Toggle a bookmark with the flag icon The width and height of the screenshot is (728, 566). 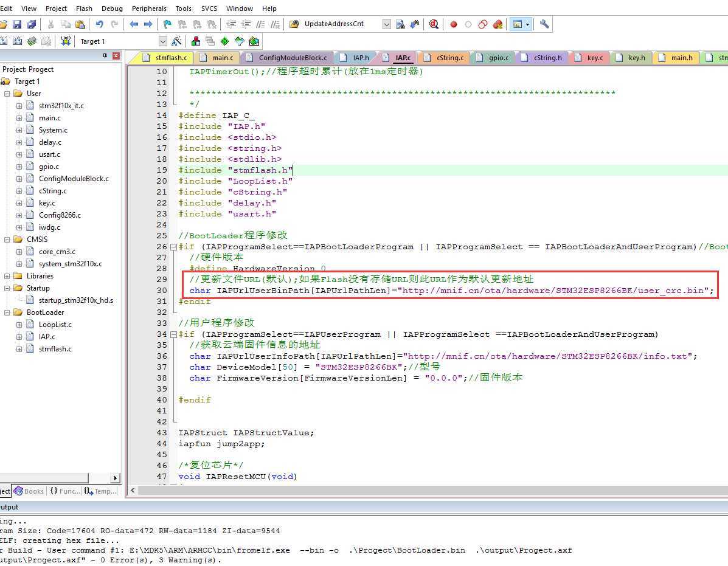[168, 24]
